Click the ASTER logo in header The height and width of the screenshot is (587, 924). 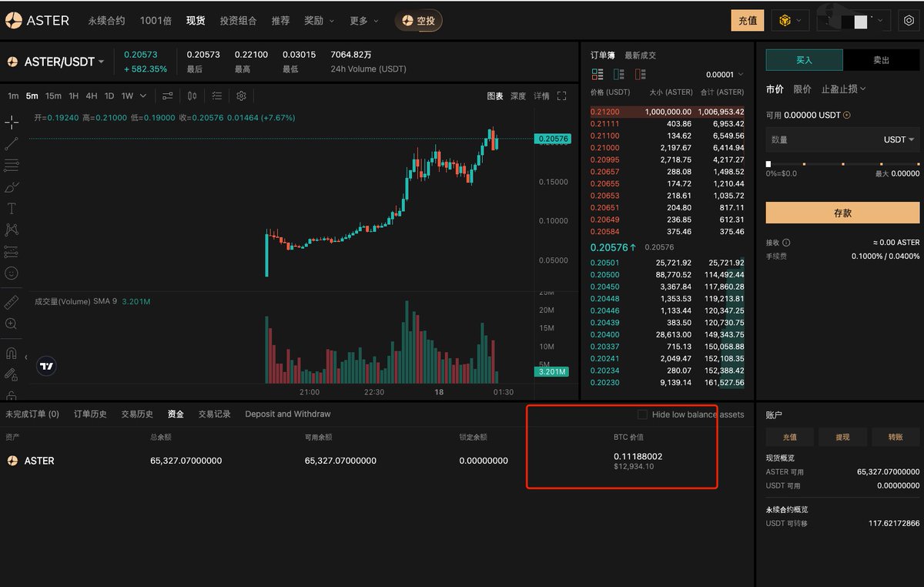click(x=37, y=21)
